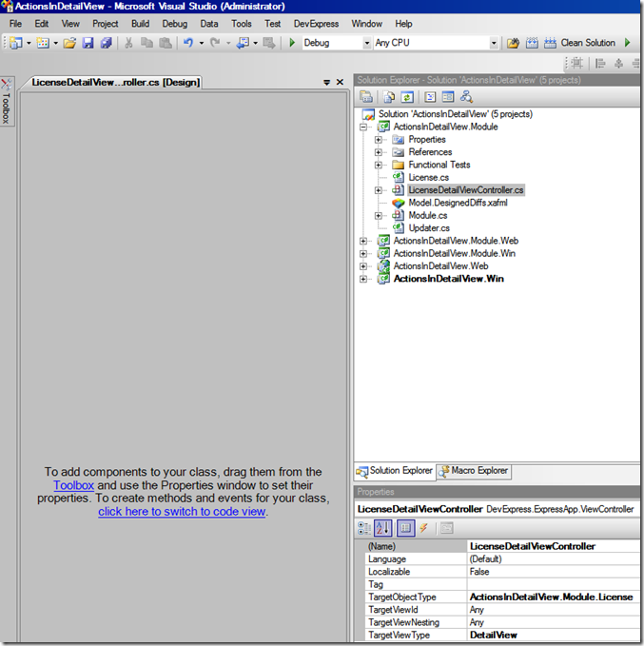Select the ActionsInDetailView.Web project
This screenshot has height=646, width=644.
pyautogui.click(x=440, y=266)
